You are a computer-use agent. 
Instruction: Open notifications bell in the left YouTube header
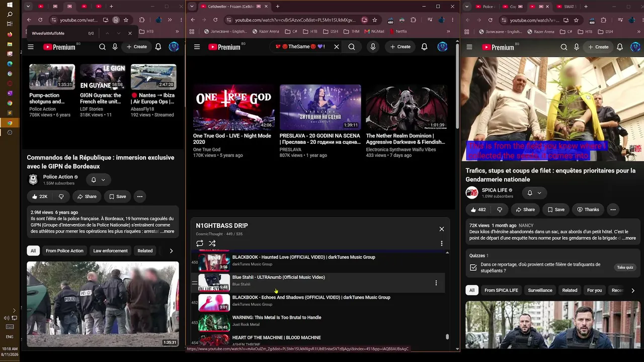coord(158,47)
